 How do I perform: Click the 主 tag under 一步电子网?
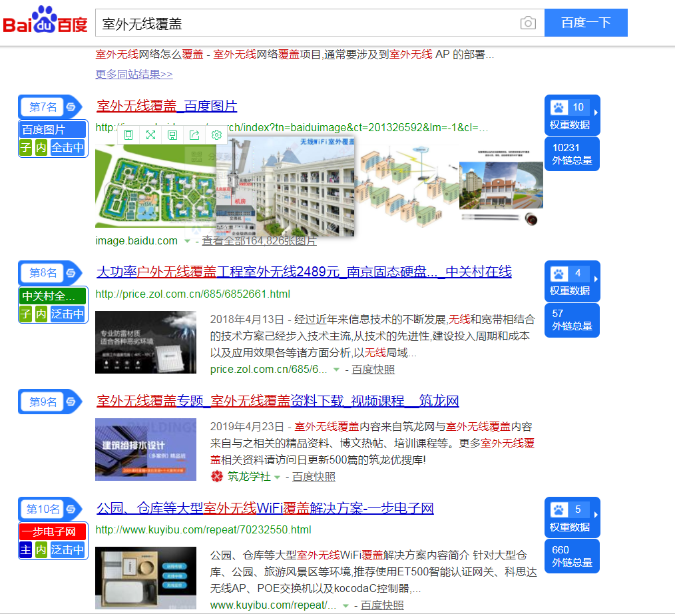(26, 549)
